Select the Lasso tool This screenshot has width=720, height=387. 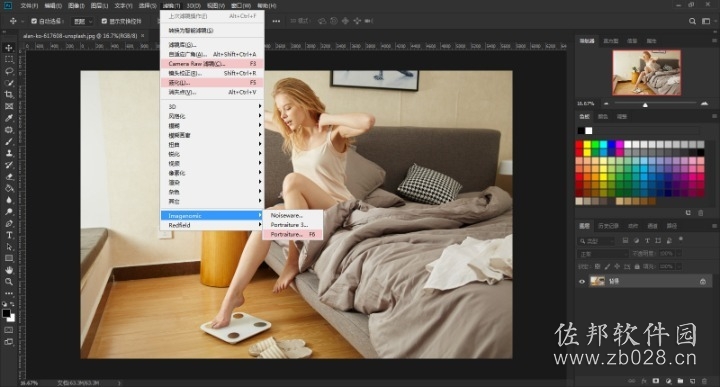pyautogui.click(x=9, y=71)
